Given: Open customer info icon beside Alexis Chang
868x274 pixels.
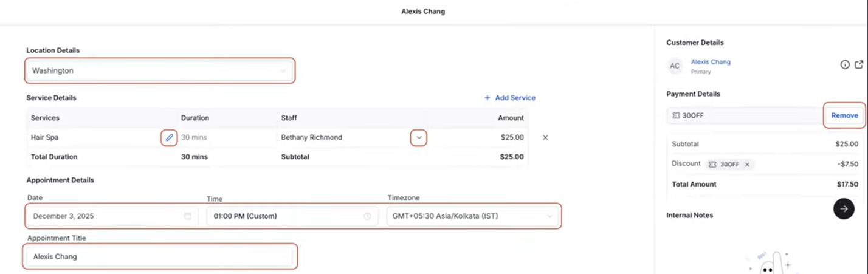Looking at the screenshot, I should (845, 65).
